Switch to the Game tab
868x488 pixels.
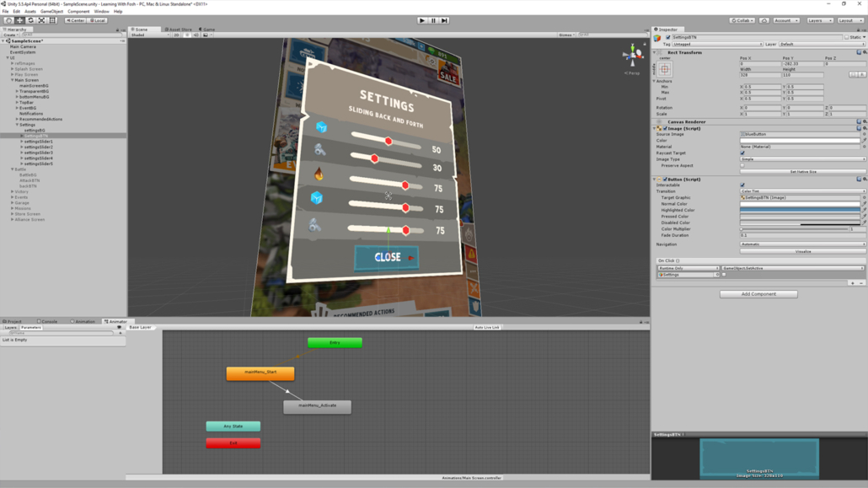(x=207, y=29)
